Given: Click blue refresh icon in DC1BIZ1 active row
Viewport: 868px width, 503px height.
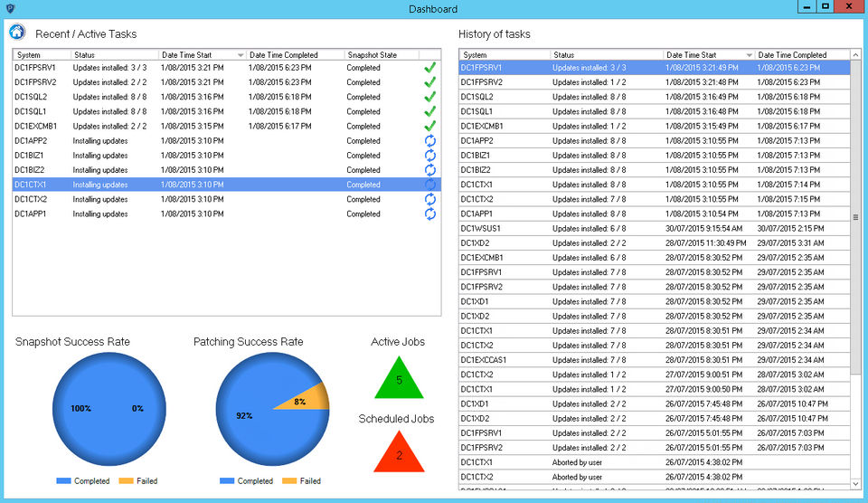Looking at the screenshot, I should [x=430, y=155].
